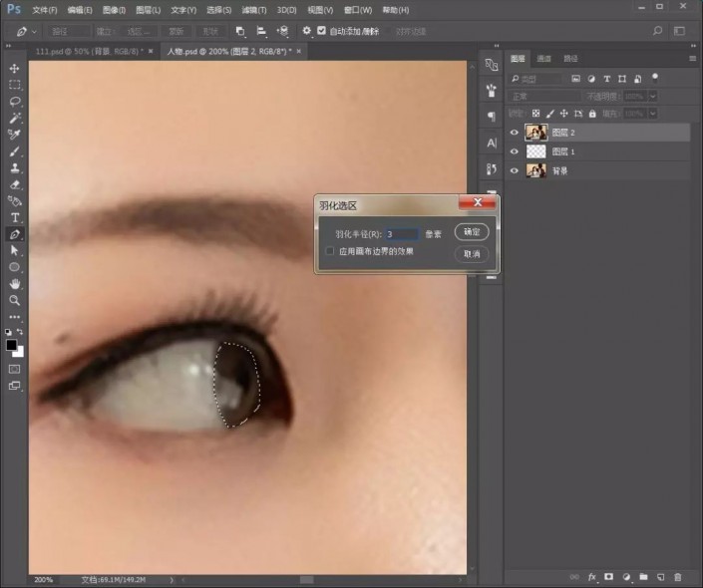Select the Magic Wand tool
Viewport: 703px width, 588px height.
click(x=14, y=118)
